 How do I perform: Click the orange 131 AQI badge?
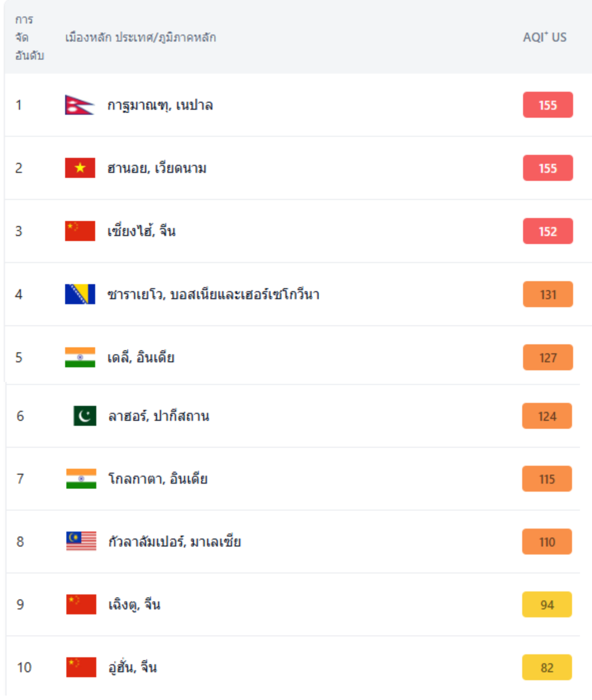coord(548,295)
